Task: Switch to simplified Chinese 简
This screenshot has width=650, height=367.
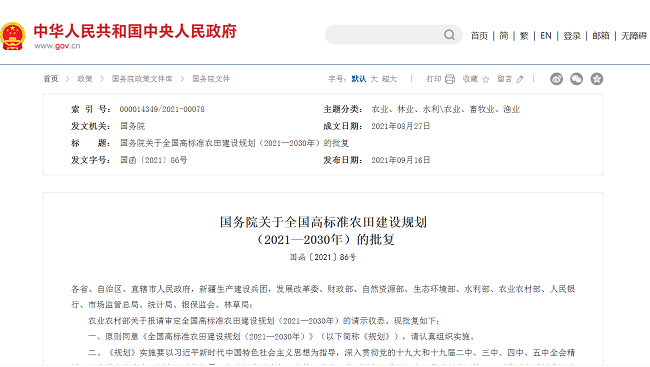Action: pyautogui.click(x=504, y=36)
